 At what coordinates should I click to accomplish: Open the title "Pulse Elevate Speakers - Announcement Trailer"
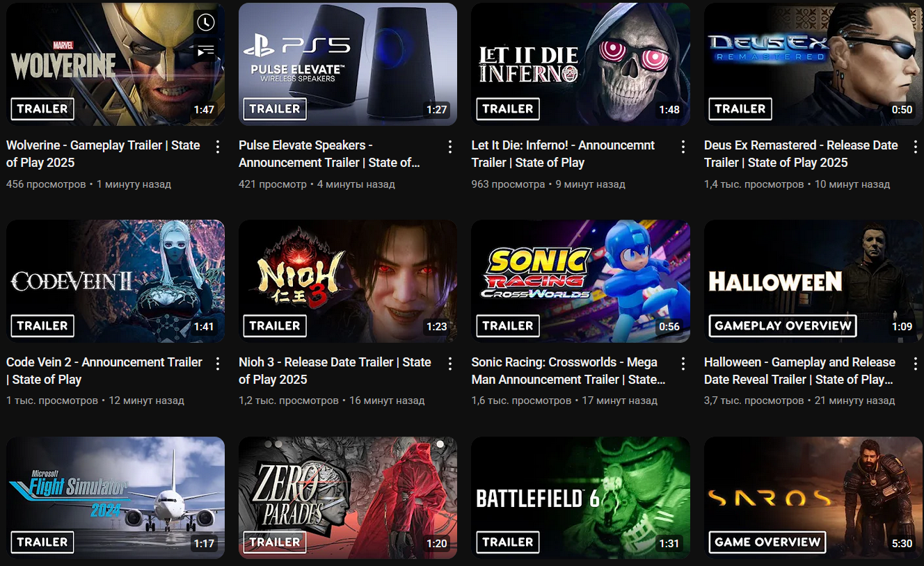(329, 154)
